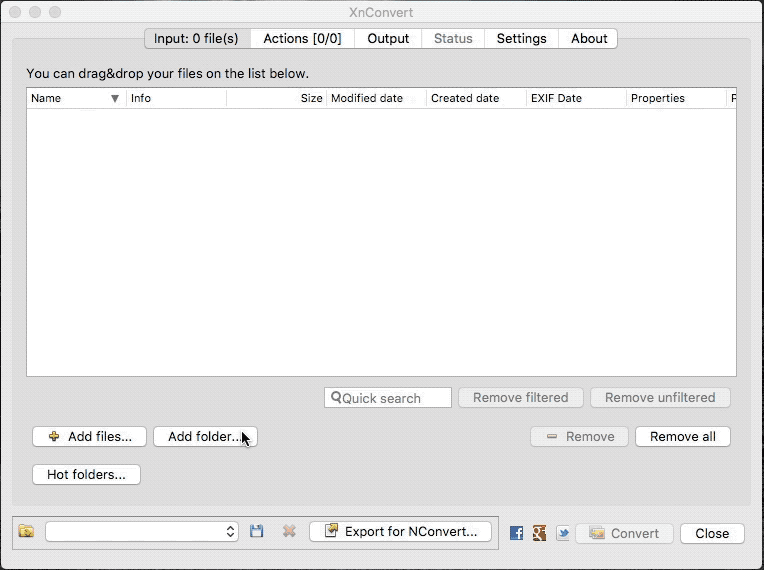Open the preset selection combo box
Image resolution: width=764 pixels, height=570 pixels.
click(142, 532)
